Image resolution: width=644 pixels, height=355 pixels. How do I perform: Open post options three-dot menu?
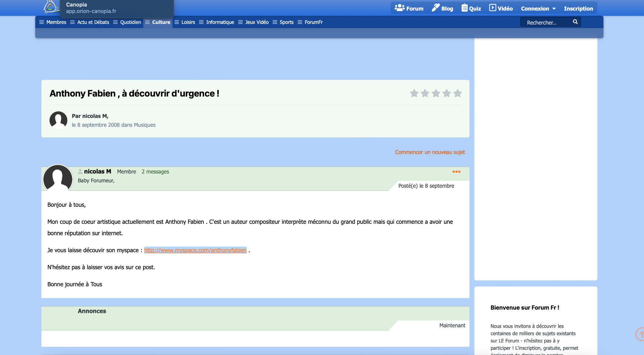coord(456,172)
